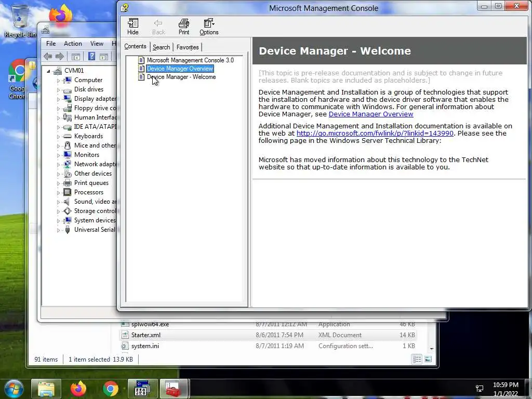Expand the Print queues category
The image size is (532, 399).
tap(58, 183)
